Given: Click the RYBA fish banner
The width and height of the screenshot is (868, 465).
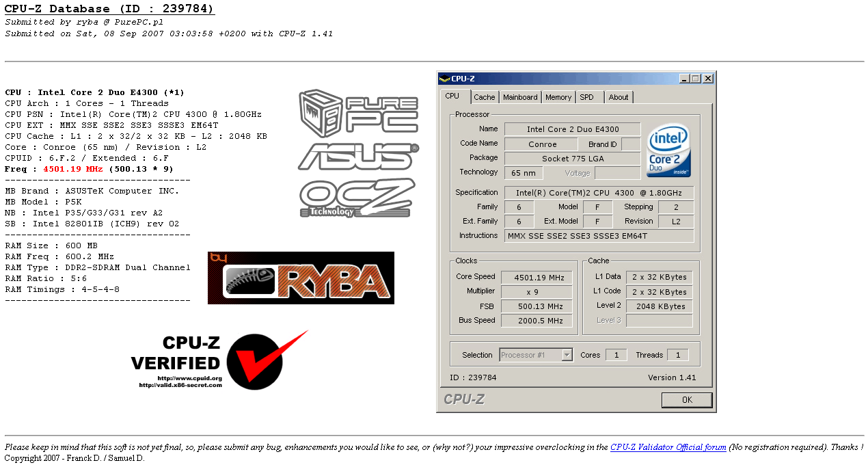Looking at the screenshot, I should 301,278.
